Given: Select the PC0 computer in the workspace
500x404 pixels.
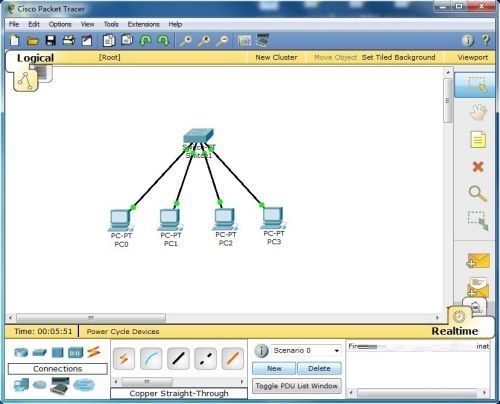Looking at the screenshot, I should click(121, 220).
